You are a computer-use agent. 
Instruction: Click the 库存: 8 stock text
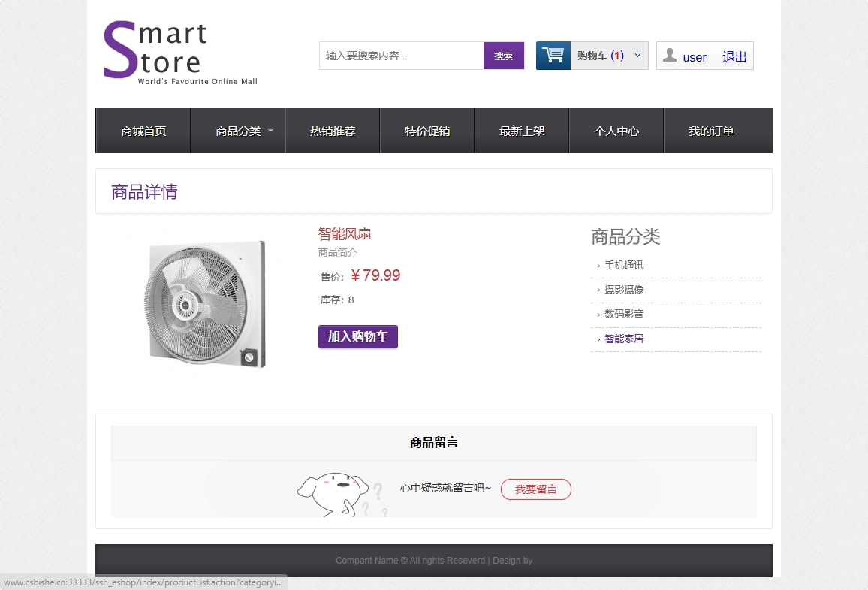pyautogui.click(x=337, y=300)
